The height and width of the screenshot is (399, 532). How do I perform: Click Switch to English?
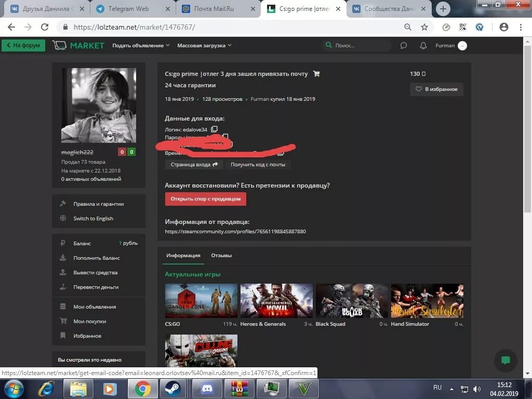pyautogui.click(x=94, y=219)
